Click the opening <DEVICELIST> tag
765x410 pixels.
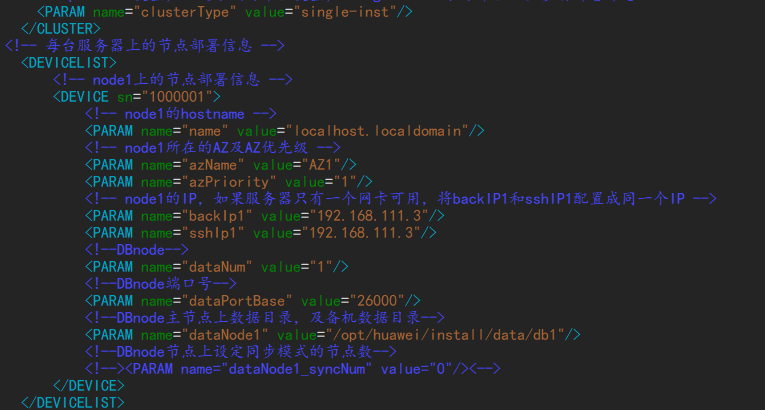(x=69, y=62)
